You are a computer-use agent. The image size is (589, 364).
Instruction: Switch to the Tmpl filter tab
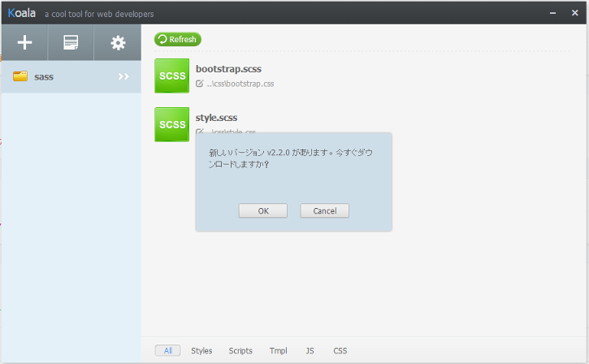pyautogui.click(x=279, y=350)
